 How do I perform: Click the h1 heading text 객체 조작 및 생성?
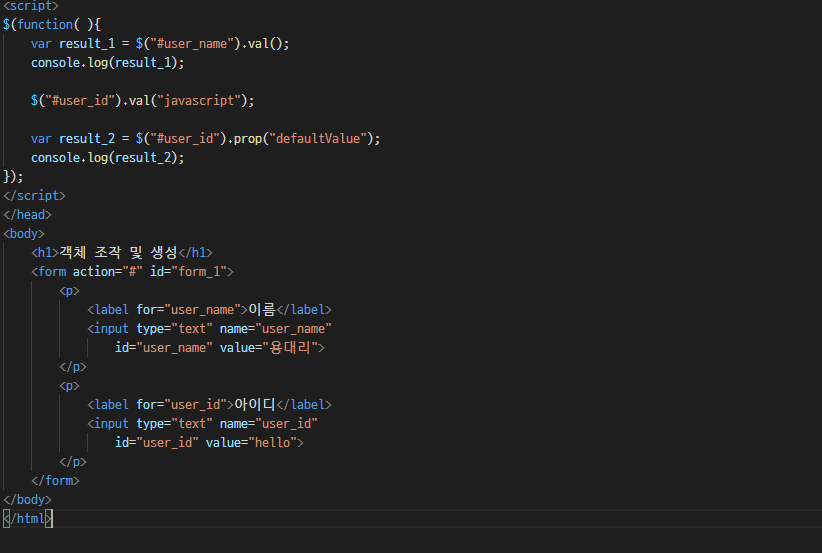point(118,253)
